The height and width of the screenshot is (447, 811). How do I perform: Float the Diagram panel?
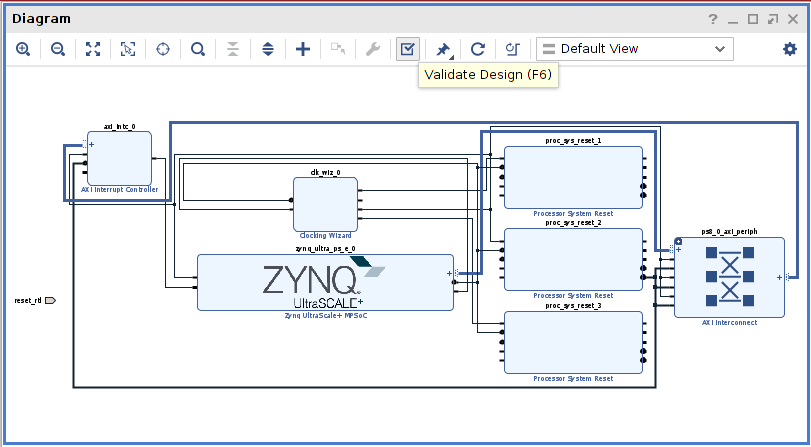(773, 19)
